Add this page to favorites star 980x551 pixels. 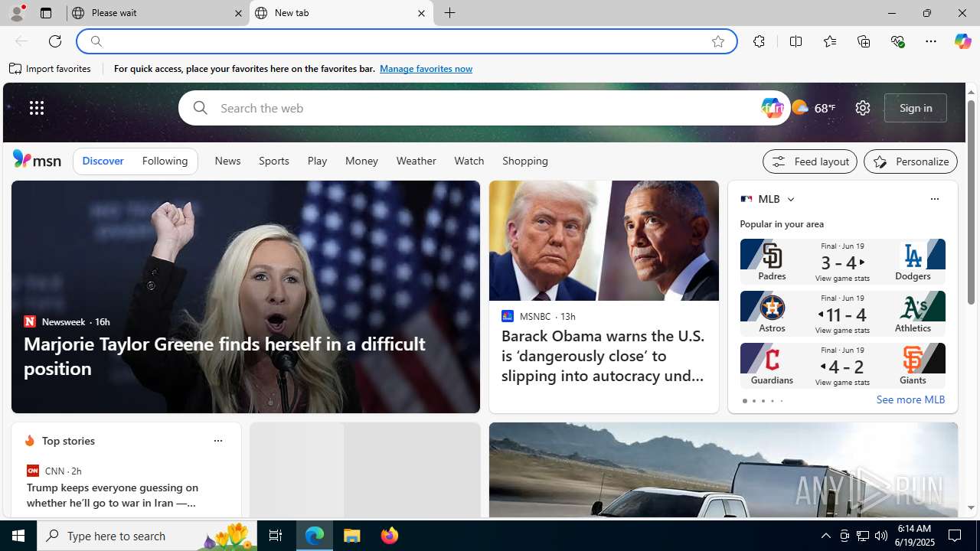(718, 41)
